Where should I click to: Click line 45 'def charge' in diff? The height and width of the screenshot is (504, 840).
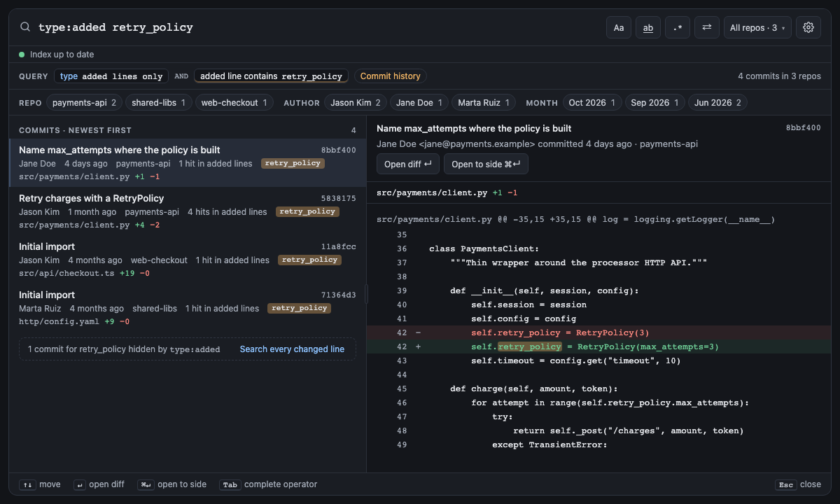click(598, 388)
